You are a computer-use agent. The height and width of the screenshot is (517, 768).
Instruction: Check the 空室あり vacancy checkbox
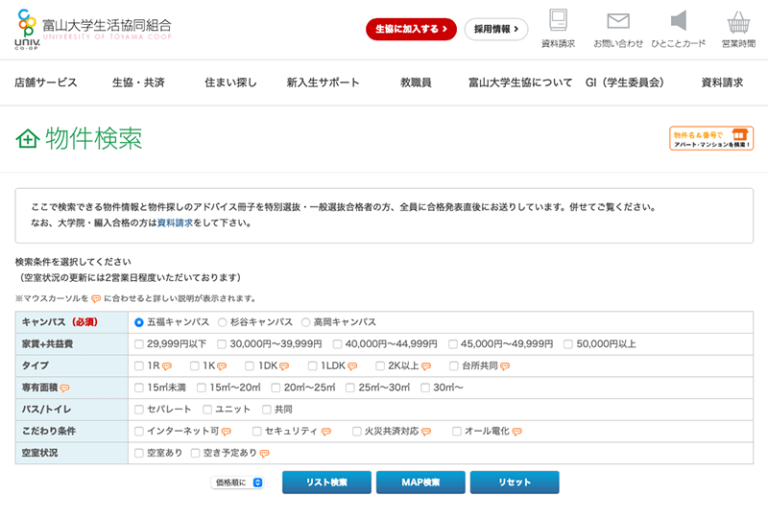click(139, 453)
